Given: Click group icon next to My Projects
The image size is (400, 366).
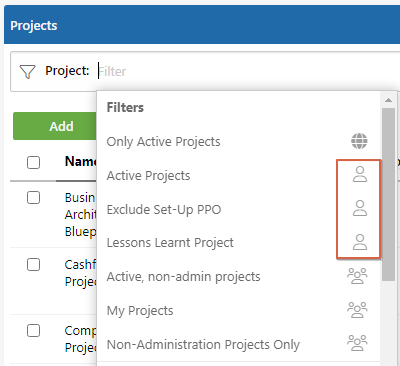Looking at the screenshot, I should (357, 310).
